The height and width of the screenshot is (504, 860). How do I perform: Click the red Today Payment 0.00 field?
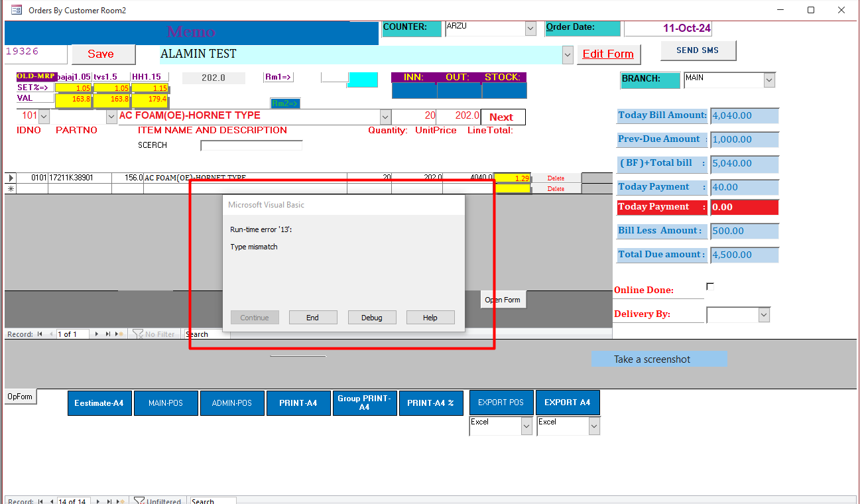pos(744,207)
